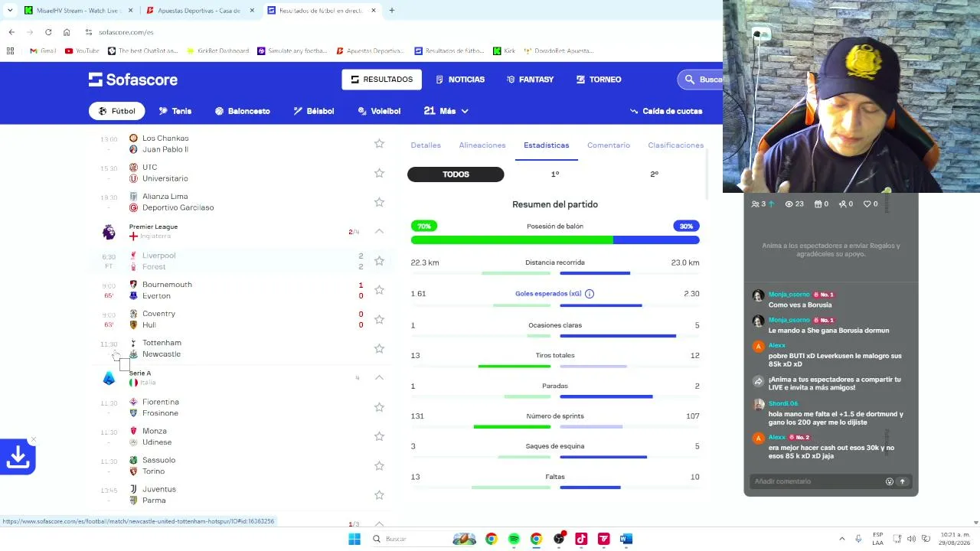Open the TORNEO section
This screenshot has width=980, height=551.
click(x=599, y=80)
